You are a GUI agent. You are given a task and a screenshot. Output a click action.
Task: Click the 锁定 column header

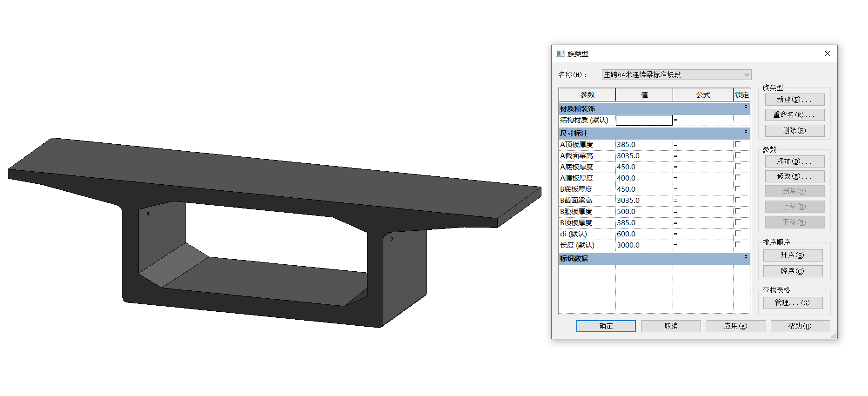click(741, 95)
